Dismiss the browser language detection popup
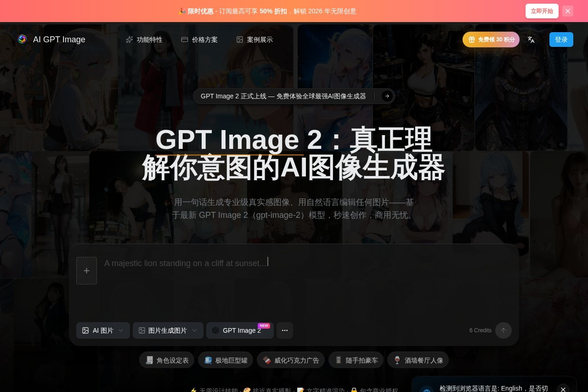The image size is (588, 392). coord(563,389)
